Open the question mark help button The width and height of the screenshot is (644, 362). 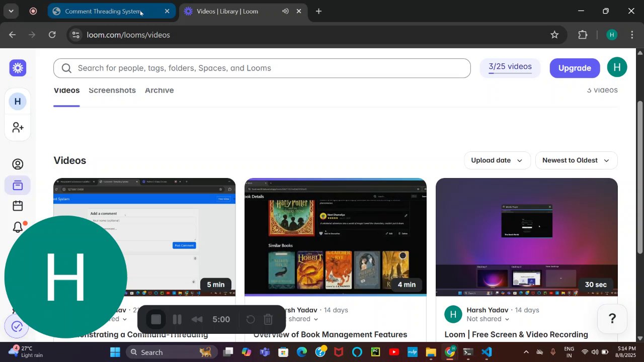[x=612, y=318]
